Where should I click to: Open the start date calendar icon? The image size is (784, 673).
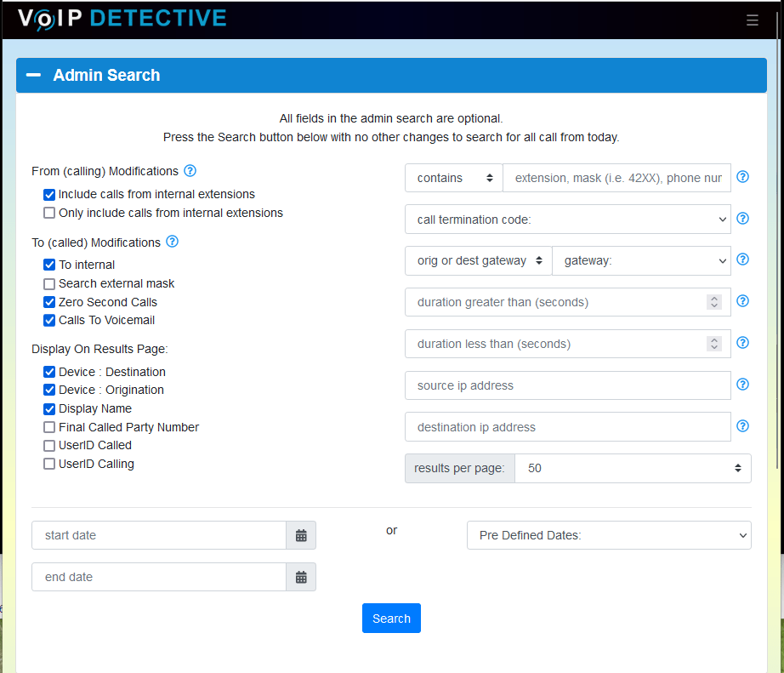tap(301, 535)
